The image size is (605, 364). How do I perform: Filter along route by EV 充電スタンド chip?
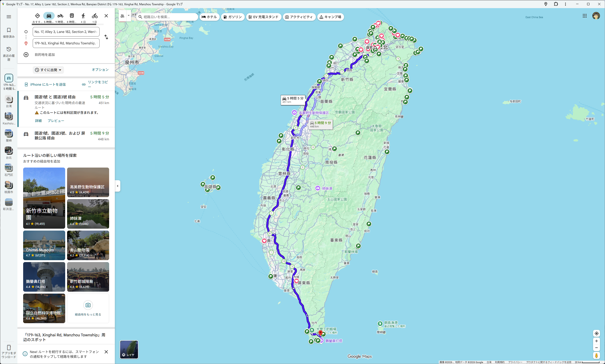pyautogui.click(x=264, y=17)
